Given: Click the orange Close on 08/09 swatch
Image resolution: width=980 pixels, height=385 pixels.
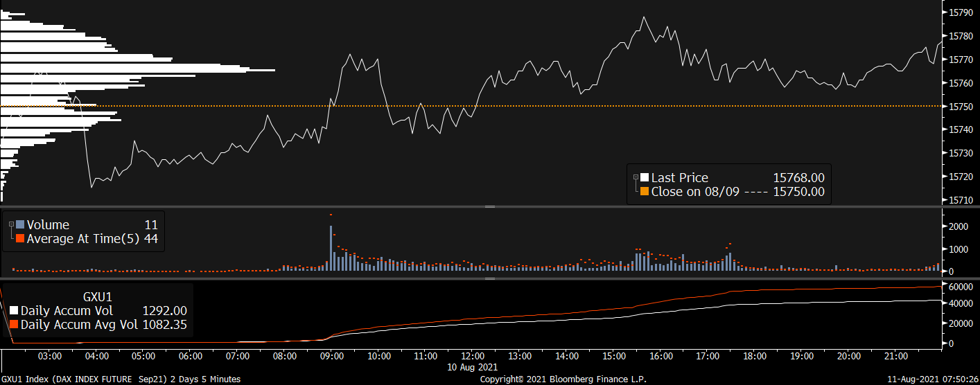Looking at the screenshot, I should (645, 192).
